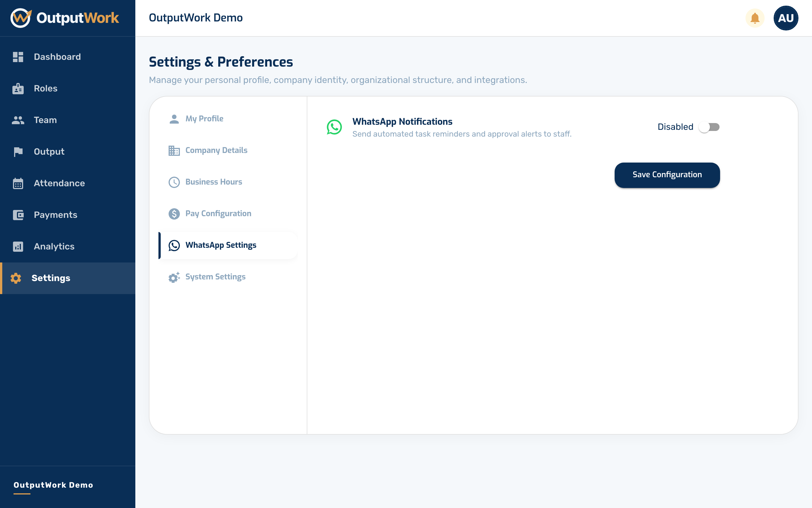Go to Pay Configuration tab

228,214
